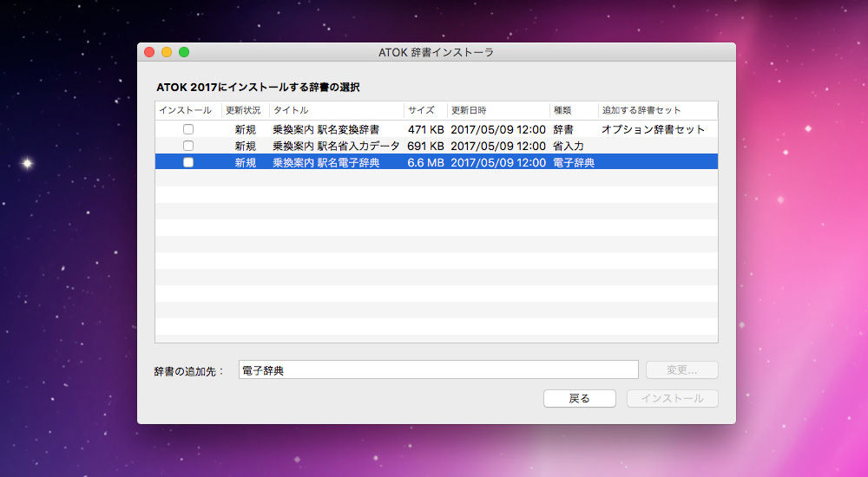
Task: Close the ATOK 辞書インストーラ window
Action: pyautogui.click(x=149, y=52)
